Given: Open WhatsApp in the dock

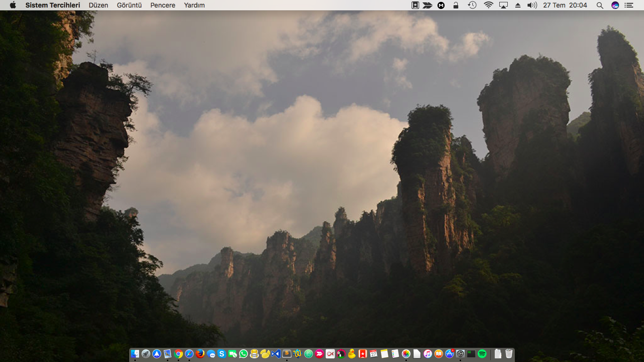Looking at the screenshot, I should click(x=243, y=354).
